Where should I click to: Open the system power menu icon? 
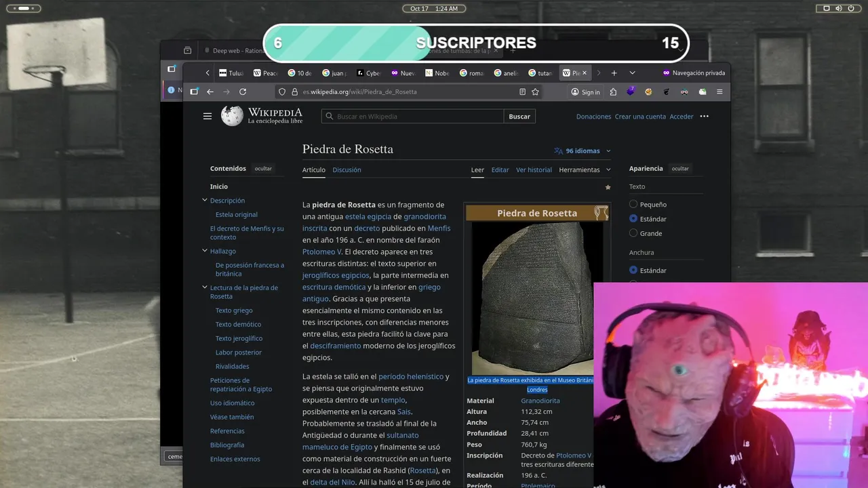tap(850, 8)
